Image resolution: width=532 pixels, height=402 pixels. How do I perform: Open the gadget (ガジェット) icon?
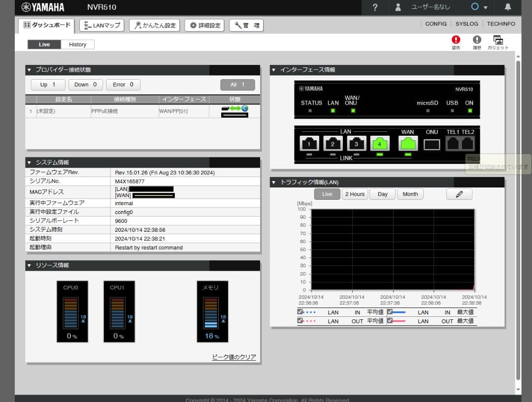point(498,40)
